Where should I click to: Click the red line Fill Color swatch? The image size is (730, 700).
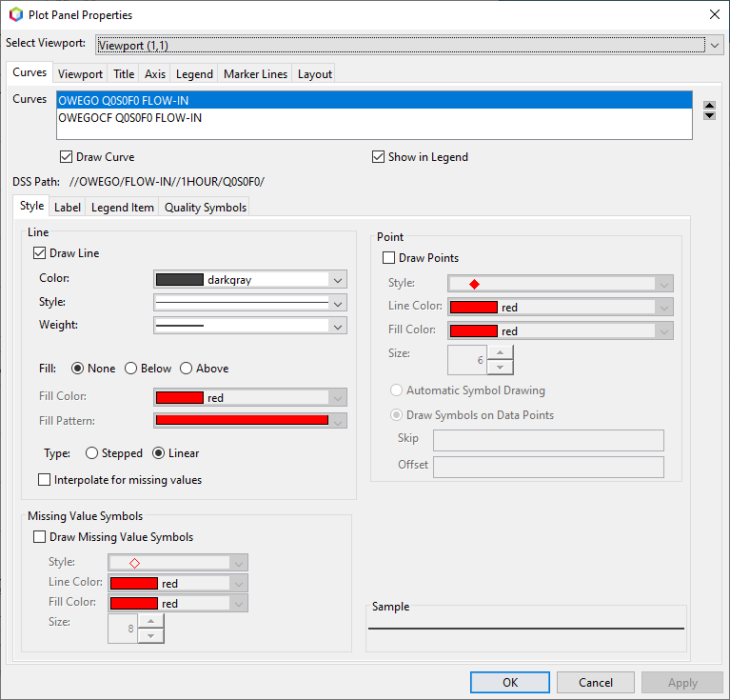point(180,398)
